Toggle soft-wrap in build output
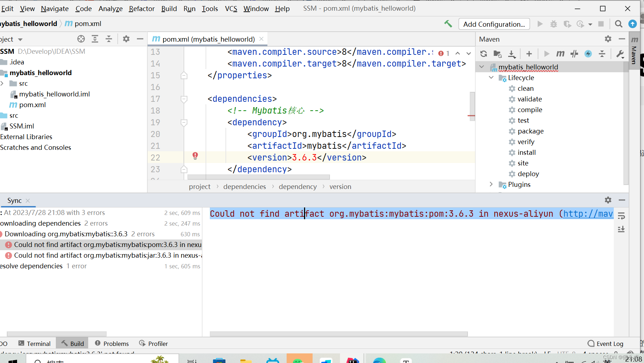 (621, 216)
